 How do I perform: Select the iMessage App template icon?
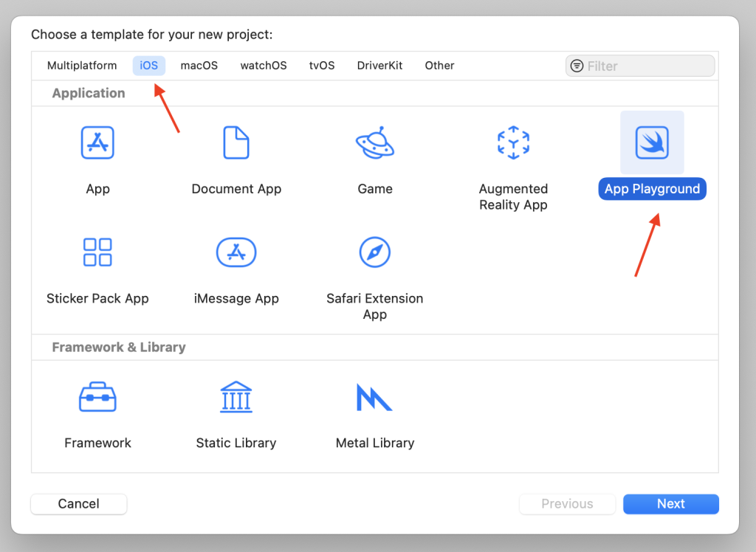(236, 252)
